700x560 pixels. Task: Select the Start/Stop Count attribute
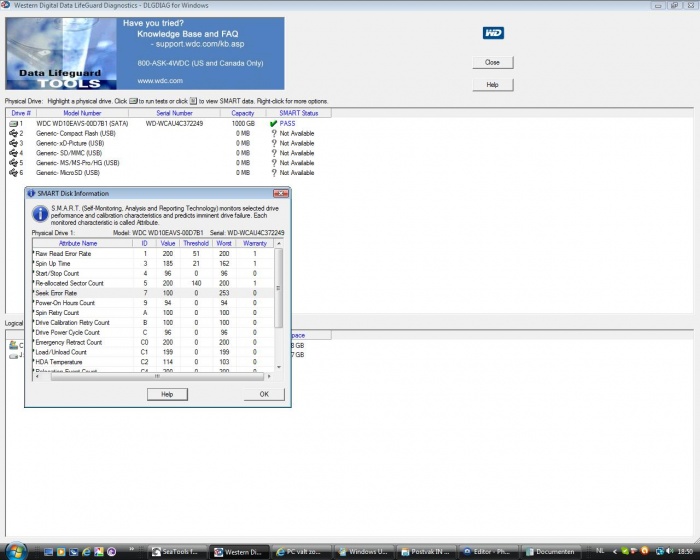pyautogui.click(x=153, y=273)
